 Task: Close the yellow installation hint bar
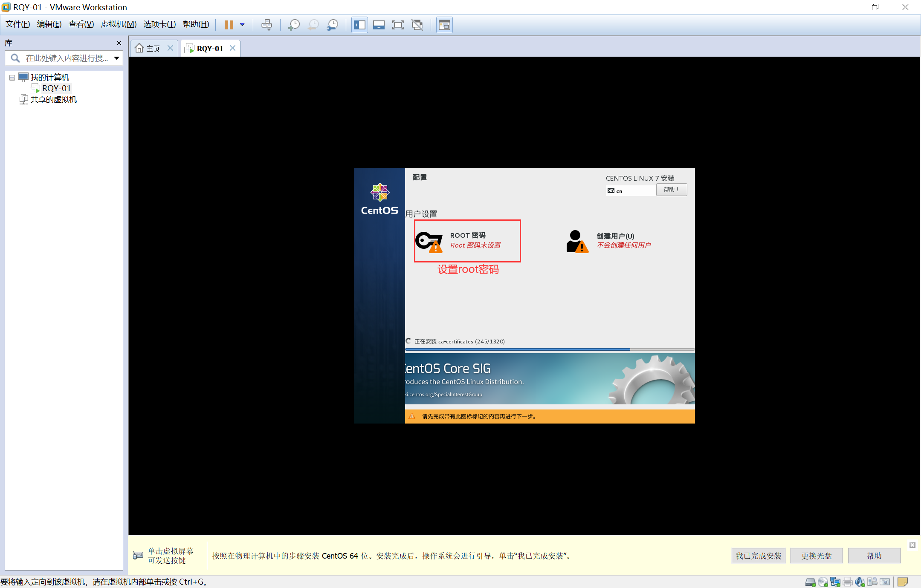coord(912,545)
